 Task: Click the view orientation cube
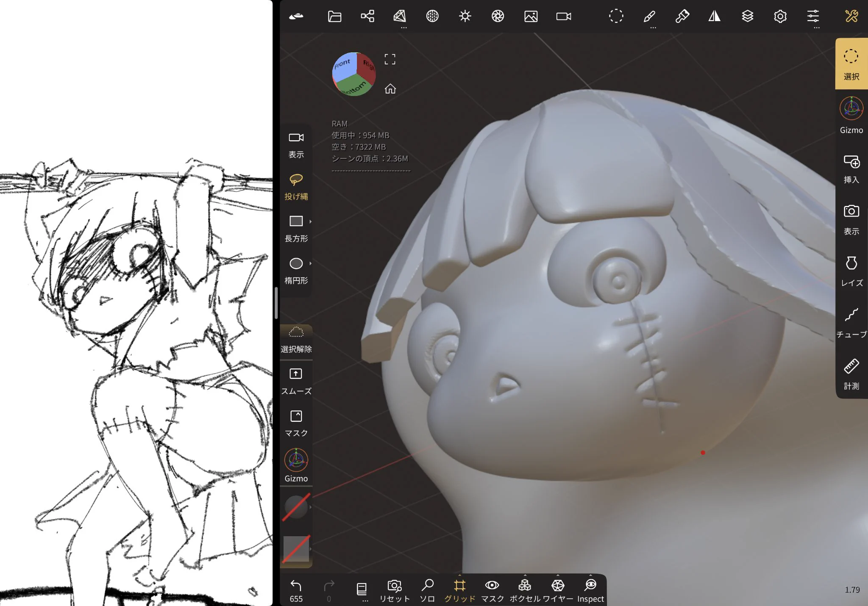click(x=354, y=74)
